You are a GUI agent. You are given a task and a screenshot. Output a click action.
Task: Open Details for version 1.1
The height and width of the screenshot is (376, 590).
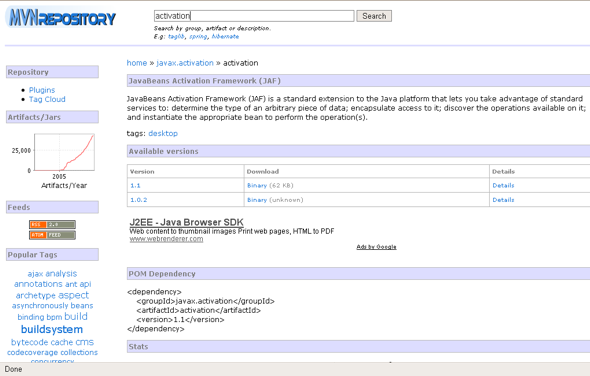click(x=503, y=186)
